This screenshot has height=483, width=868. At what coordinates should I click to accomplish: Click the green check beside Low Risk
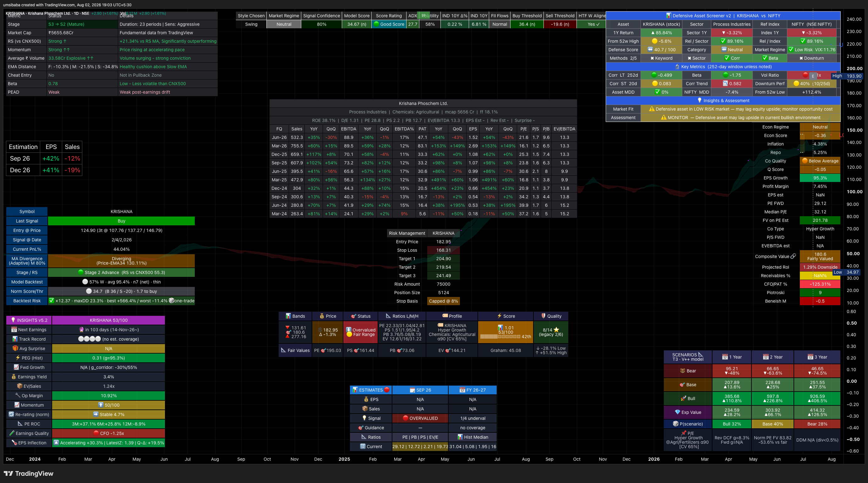click(791, 50)
